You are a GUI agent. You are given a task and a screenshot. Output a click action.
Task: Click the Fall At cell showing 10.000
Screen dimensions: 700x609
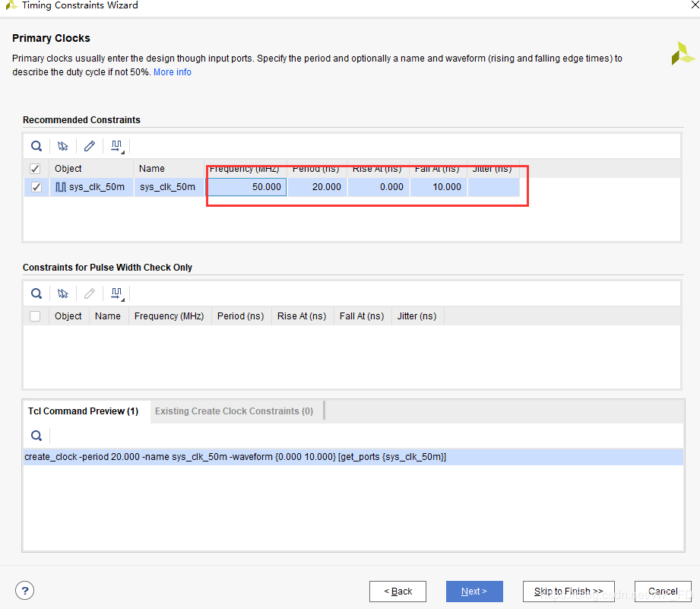click(x=439, y=187)
